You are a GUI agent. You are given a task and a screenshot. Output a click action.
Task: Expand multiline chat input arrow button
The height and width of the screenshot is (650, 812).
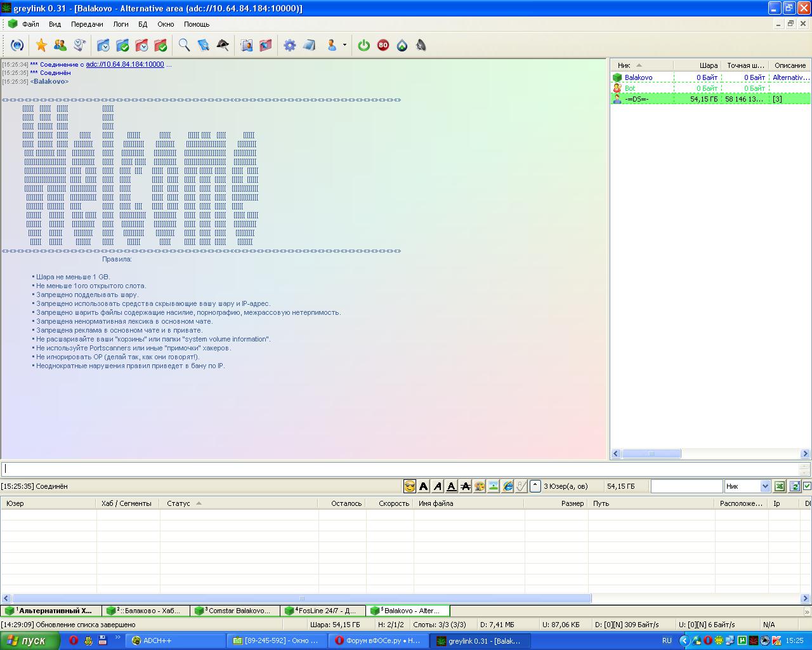pos(535,486)
